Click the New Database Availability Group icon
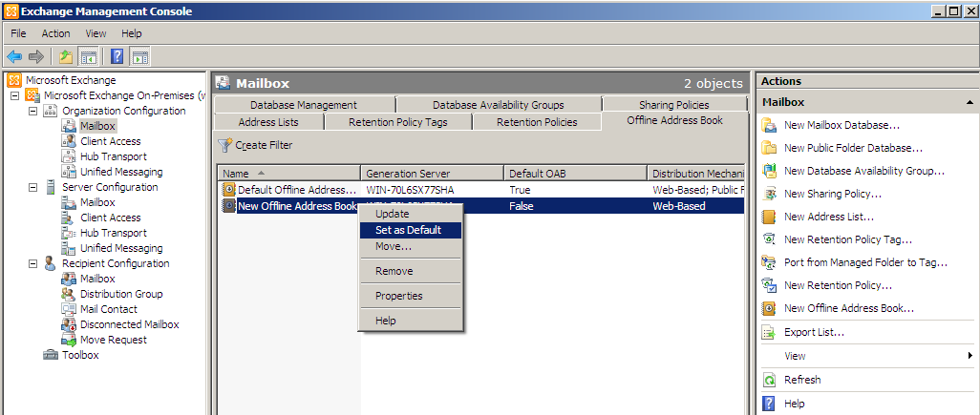This screenshot has height=415, width=980. [x=769, y=171]
